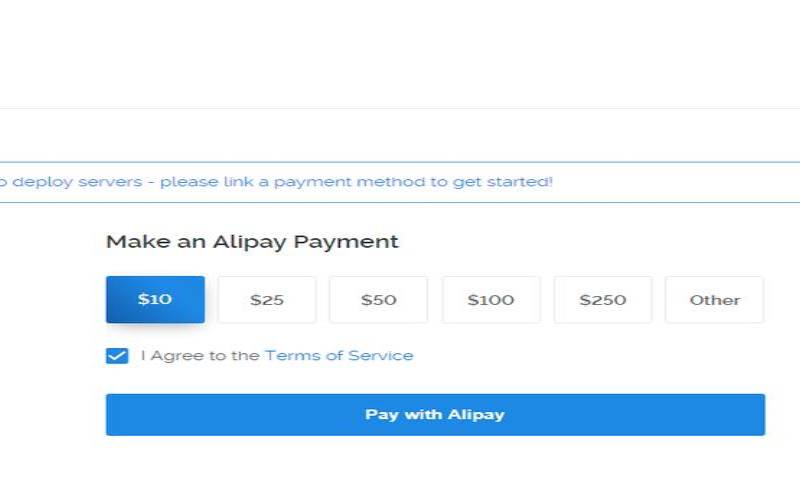Click the word 'Alipay' on the pay button
The image size is (800, 500).
(475, 414)
